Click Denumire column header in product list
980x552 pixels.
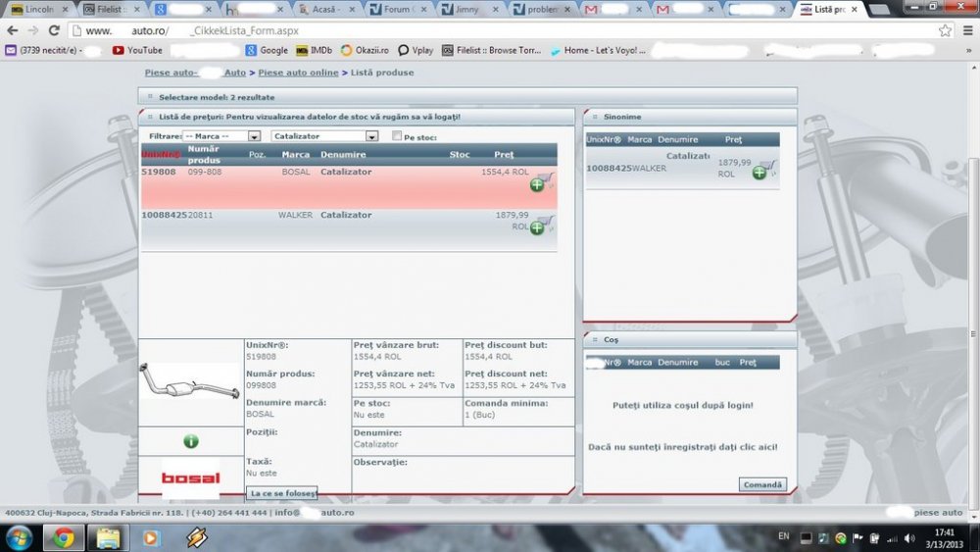(x=343, y=154)
